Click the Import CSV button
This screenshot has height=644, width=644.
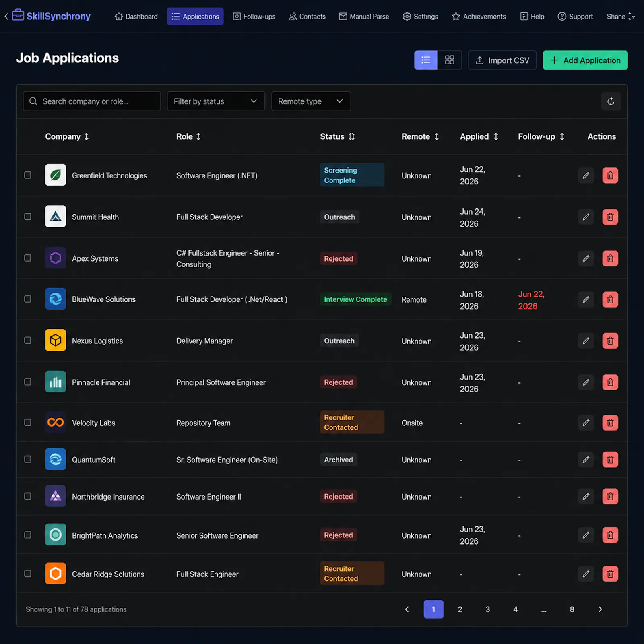click(502, 60)
